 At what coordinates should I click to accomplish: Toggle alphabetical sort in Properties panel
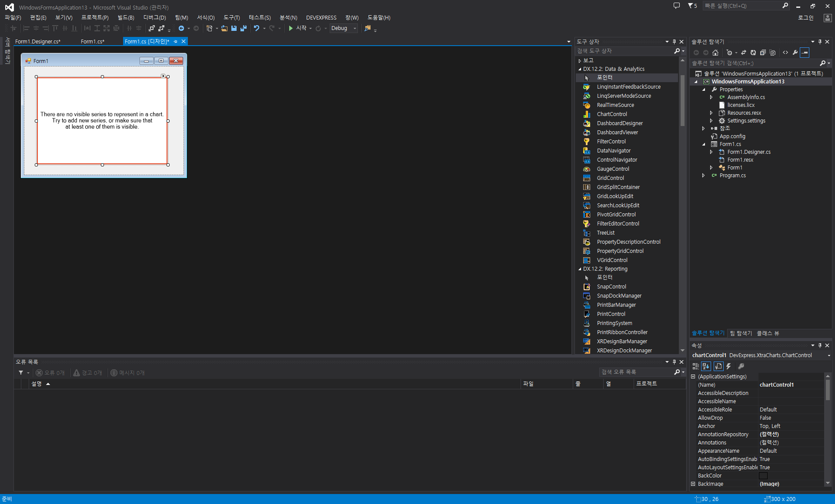click(x=706, y=366)
